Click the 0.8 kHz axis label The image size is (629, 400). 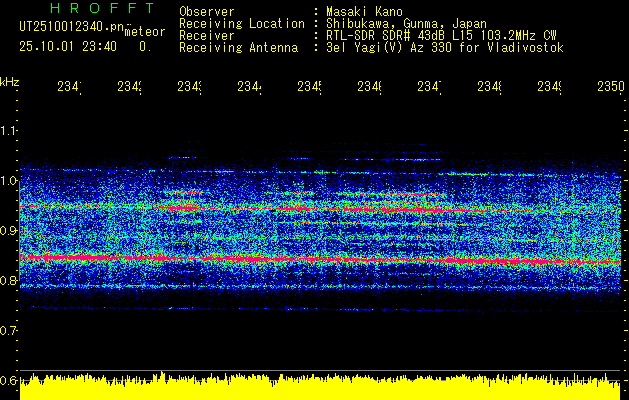click(8, 280)
